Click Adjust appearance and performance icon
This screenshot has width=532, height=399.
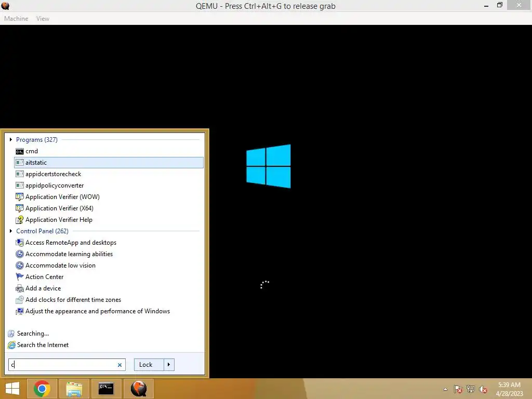[x=20, y=311]
